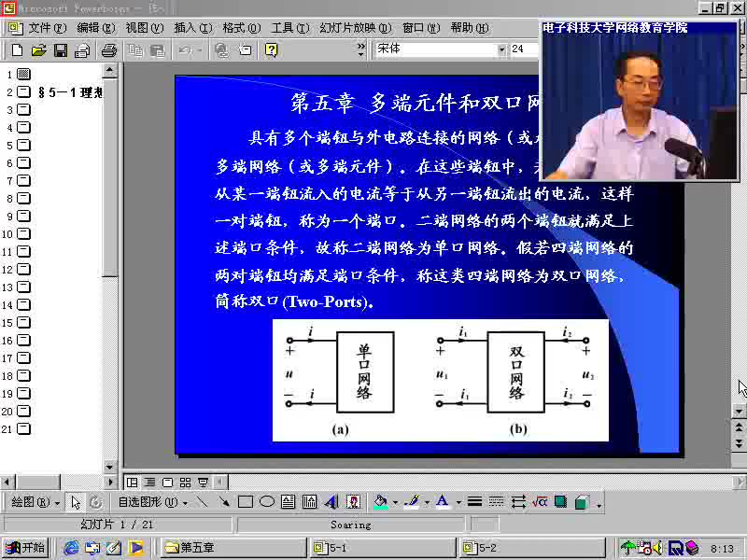Click the Free Rotate tool
Viewport: 747px width, 560px height.
[96, 502]
